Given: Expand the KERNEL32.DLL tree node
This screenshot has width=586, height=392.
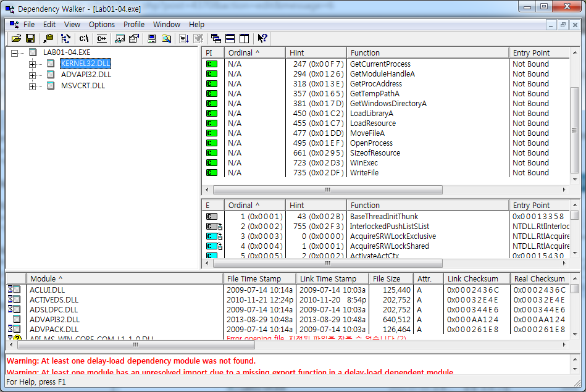Looking at the screenshot, I should (x=33, y=64).
